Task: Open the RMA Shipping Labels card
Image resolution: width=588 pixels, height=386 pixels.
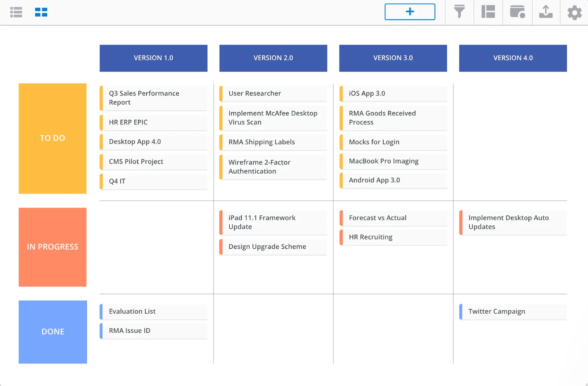Action: 273,142
